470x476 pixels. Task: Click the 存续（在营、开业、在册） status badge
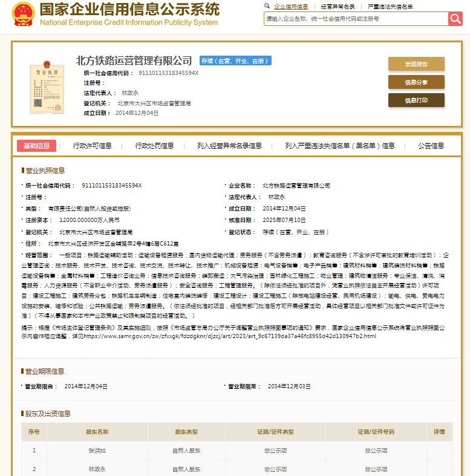pyautogui.click(x=235, y=60)
